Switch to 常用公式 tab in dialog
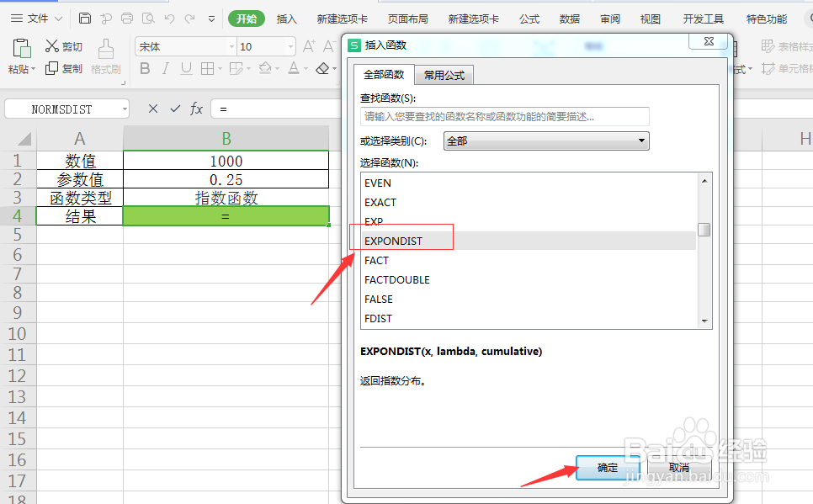 [x=444, y=75]
